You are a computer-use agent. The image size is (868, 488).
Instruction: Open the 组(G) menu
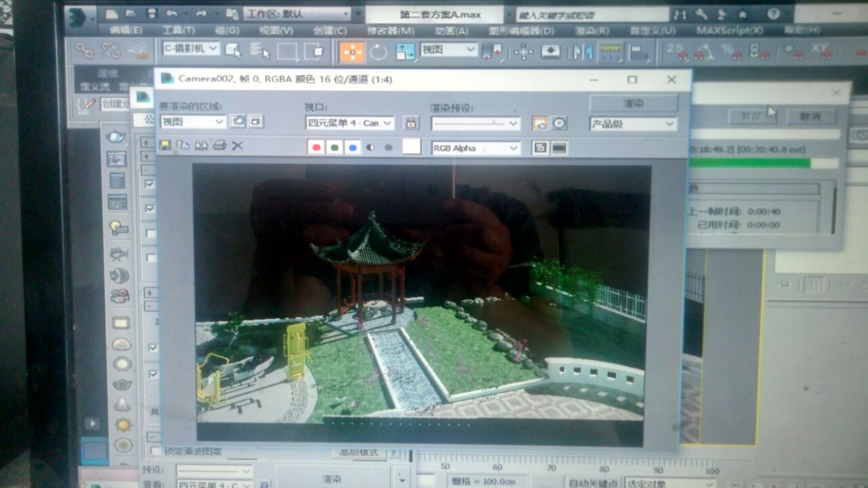227,30
